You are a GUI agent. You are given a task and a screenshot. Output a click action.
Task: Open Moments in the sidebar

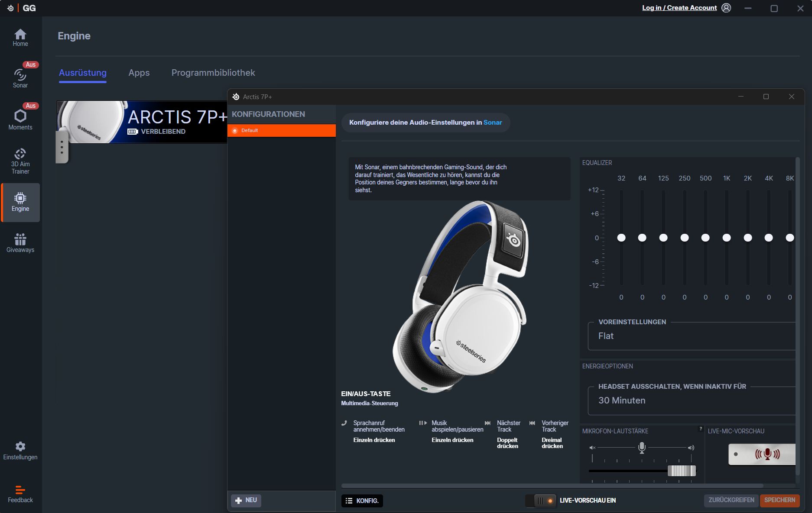point(20,120)
